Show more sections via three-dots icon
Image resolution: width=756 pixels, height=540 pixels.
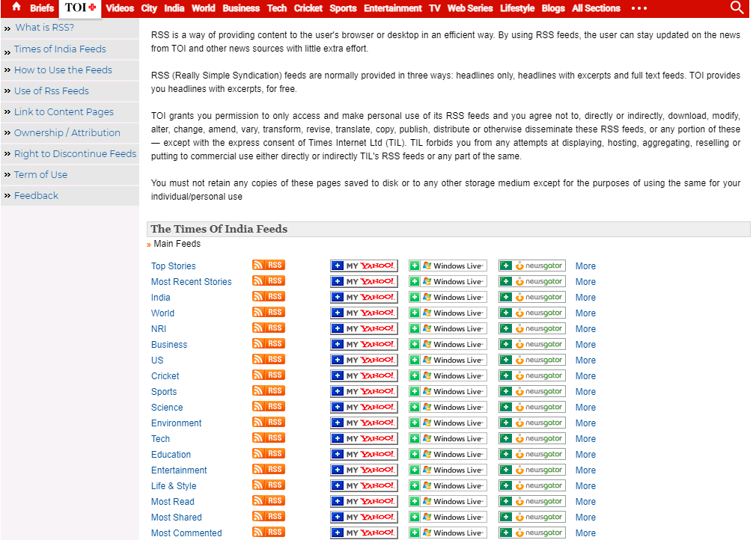(638, 8)
